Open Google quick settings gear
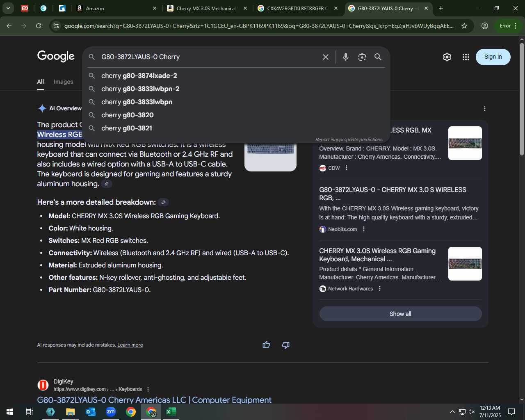This screenshot has height=420, width=525. click(447, 57)
